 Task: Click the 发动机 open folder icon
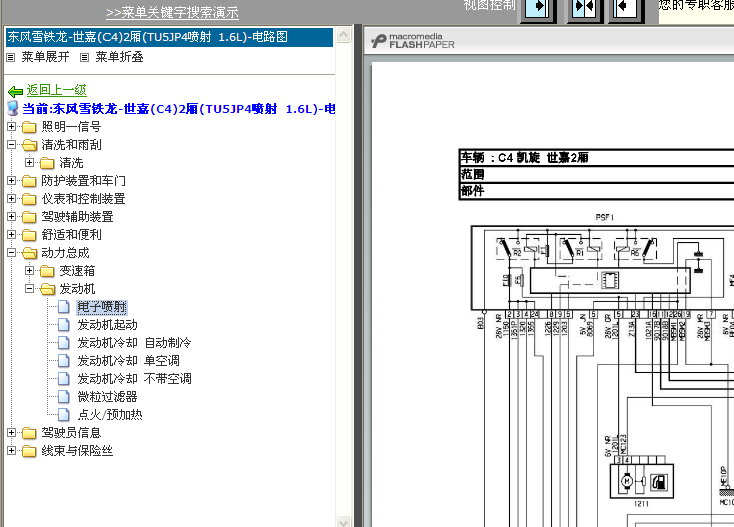click(x=47, y=290)
